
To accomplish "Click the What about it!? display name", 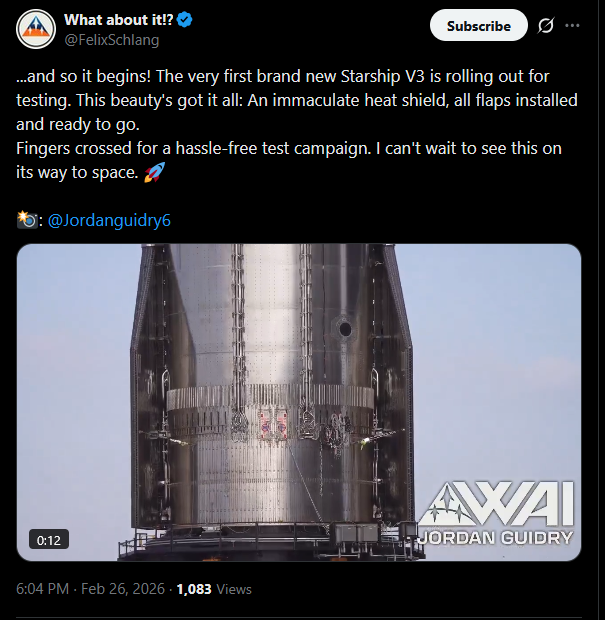I will click(x=119, y=19).
